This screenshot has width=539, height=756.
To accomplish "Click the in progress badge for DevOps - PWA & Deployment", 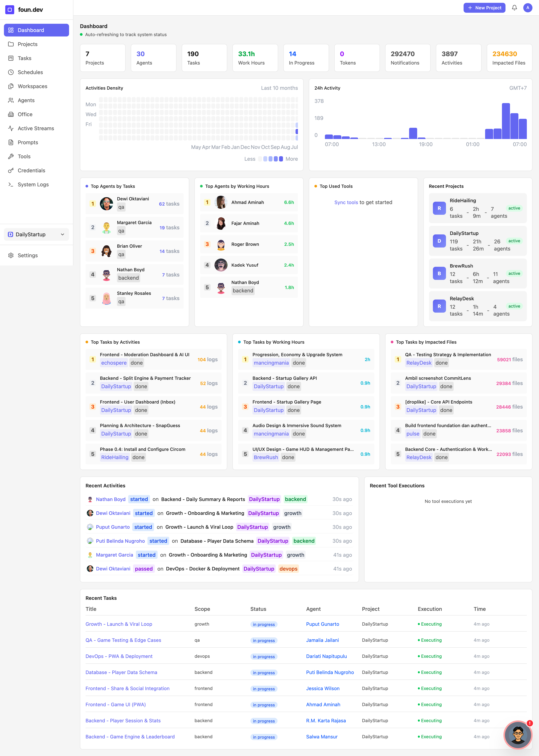I will [264, 657].
